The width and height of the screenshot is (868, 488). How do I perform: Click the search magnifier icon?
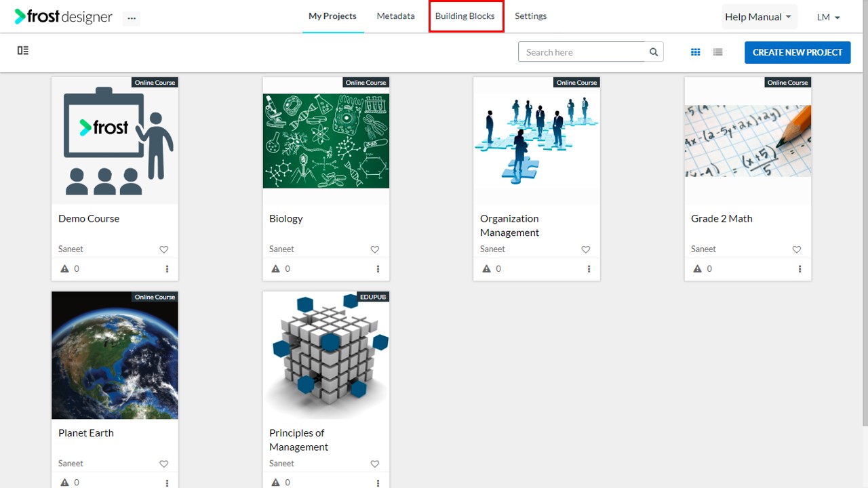654,52
